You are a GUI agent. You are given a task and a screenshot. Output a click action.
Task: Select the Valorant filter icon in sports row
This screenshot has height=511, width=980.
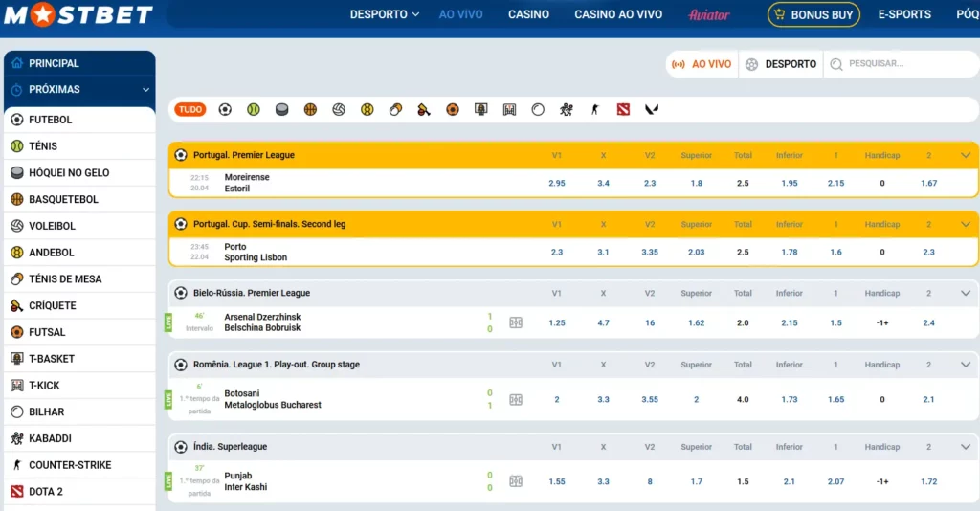click(651, 110)
